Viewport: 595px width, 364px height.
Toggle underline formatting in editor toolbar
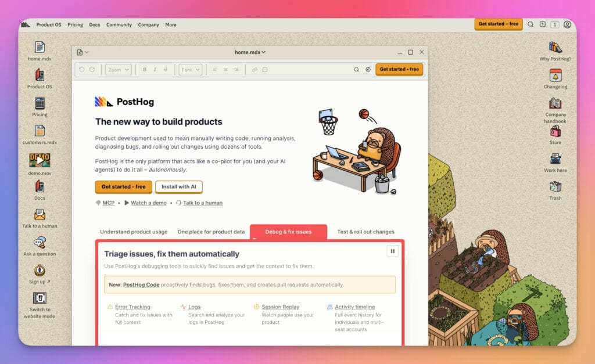tap(165, 70)
